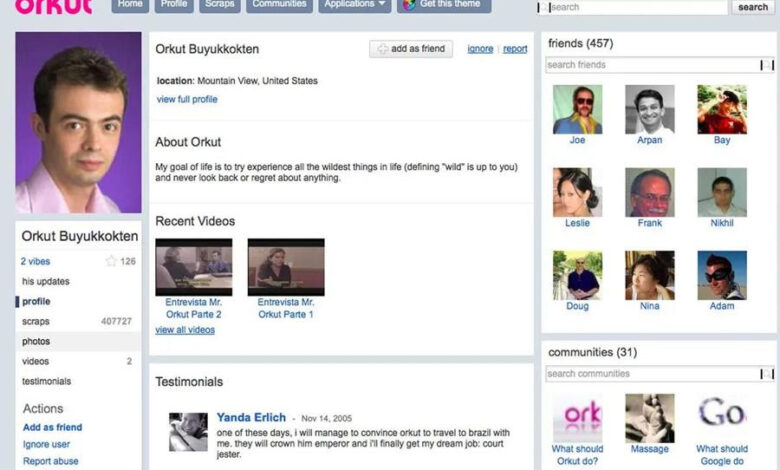
Task: Open friend Arpan's avatar
Action: pos(650,109)
